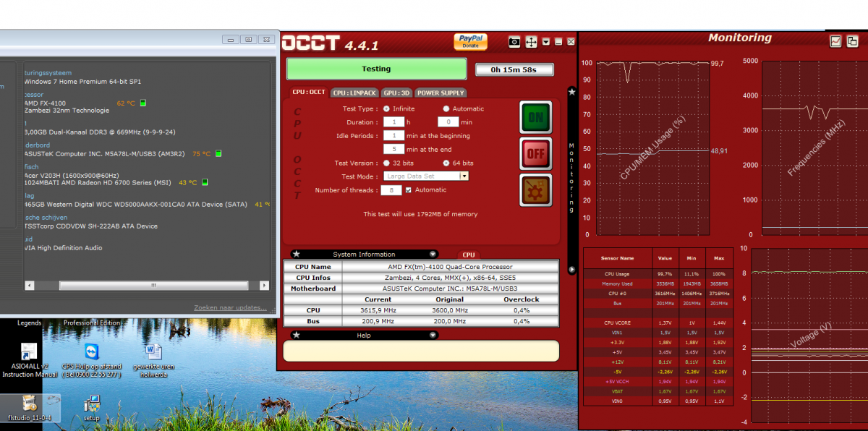The image size is (868, 431).
Task: Click the flstudio_11-0-4 desktop icon
Action: (x=30, y=409)
